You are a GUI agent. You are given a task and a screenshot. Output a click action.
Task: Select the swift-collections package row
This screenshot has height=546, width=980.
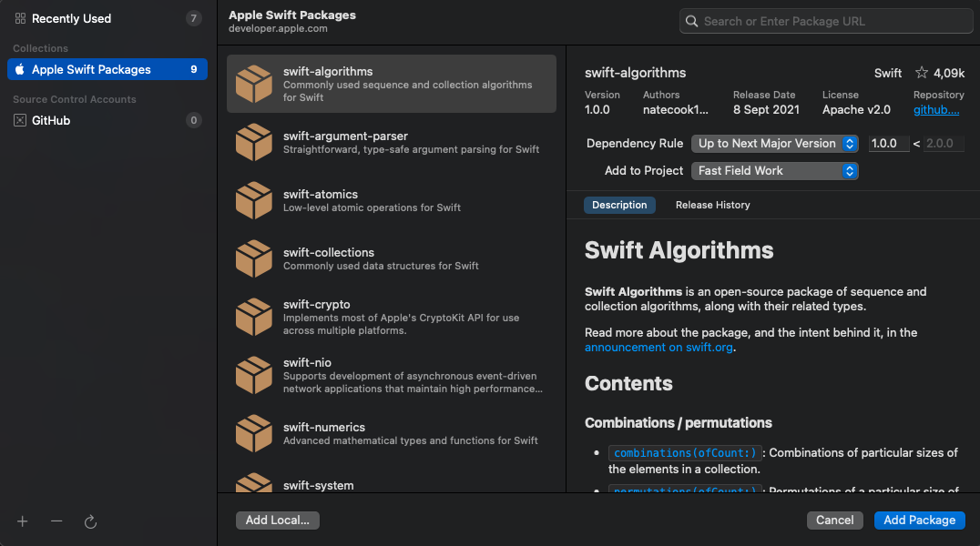click(x=392, y=258)
